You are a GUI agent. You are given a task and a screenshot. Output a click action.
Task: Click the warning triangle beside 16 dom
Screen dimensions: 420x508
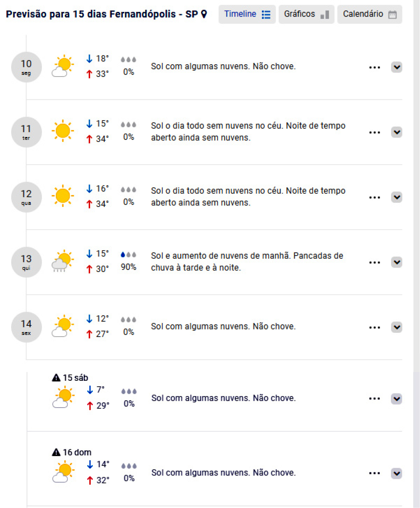(56, 452)
